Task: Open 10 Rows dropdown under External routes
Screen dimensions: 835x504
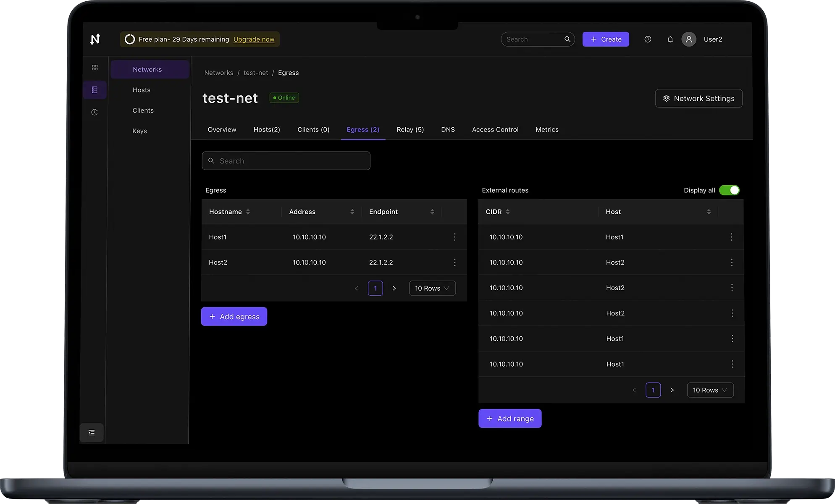Action: (x=710, y=390)
